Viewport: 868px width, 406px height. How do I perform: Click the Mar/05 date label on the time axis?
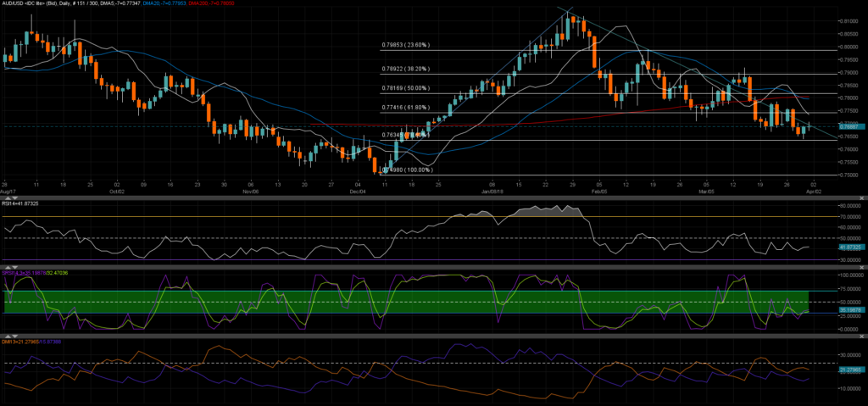(706, 191)
